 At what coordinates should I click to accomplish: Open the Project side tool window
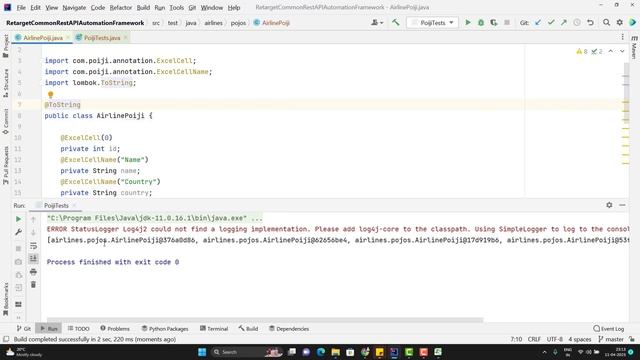coord(6,46)
